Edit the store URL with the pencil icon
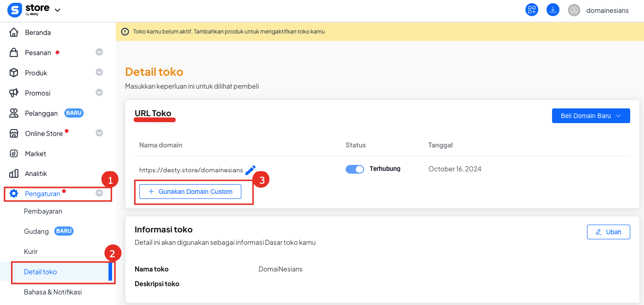The image size is (644, 305). (251, 169)
